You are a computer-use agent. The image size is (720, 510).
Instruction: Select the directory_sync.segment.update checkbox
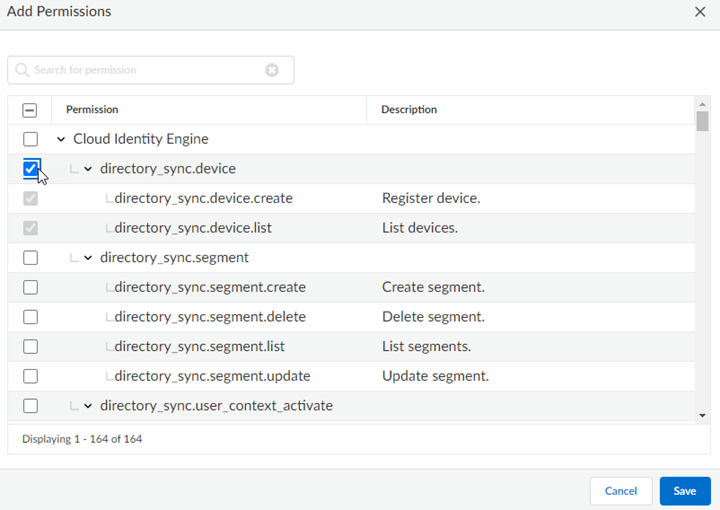30,376
